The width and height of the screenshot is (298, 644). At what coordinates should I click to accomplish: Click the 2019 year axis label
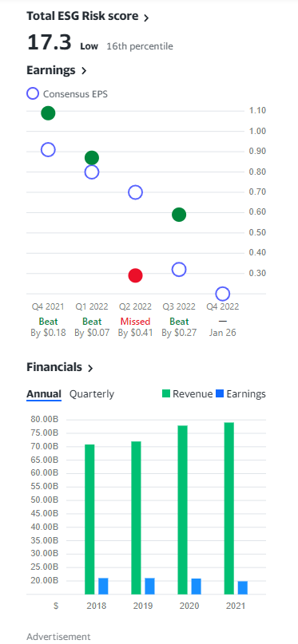pos(143,606)
